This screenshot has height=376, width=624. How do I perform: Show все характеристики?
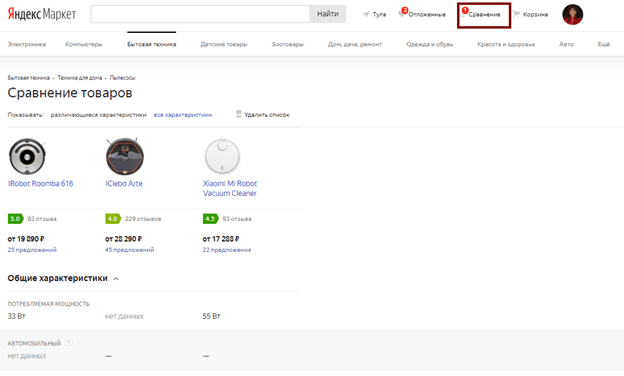coord(183,115)
